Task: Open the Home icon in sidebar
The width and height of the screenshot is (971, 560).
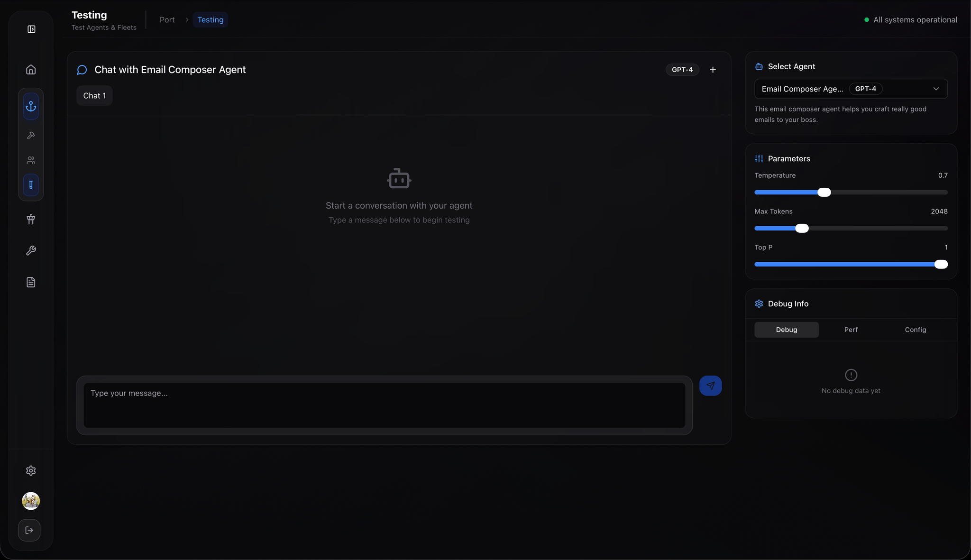Action: tap(31, 70)
